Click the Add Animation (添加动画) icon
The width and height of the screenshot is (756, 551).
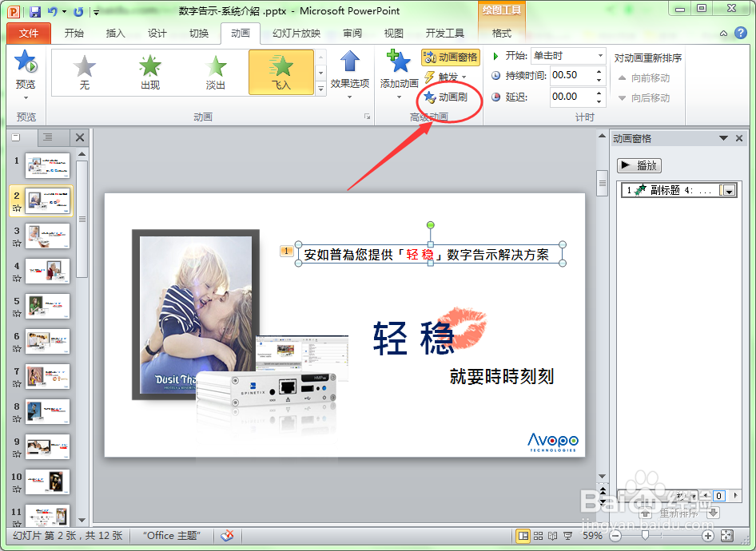click(398, 61)
